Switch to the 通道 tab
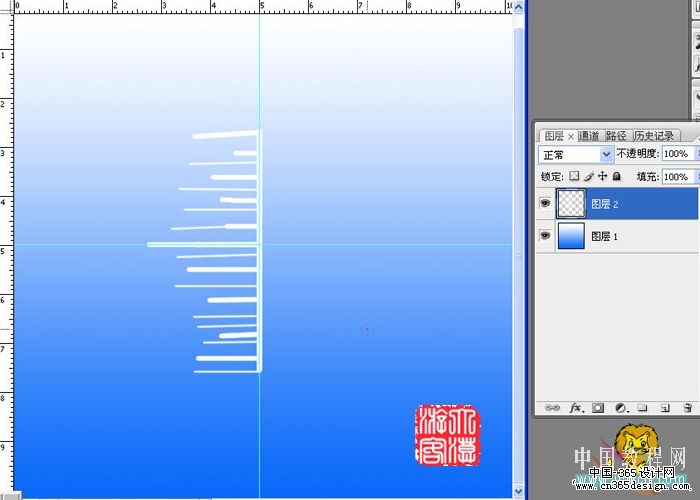The image size is (700, 500). (588, 136)
